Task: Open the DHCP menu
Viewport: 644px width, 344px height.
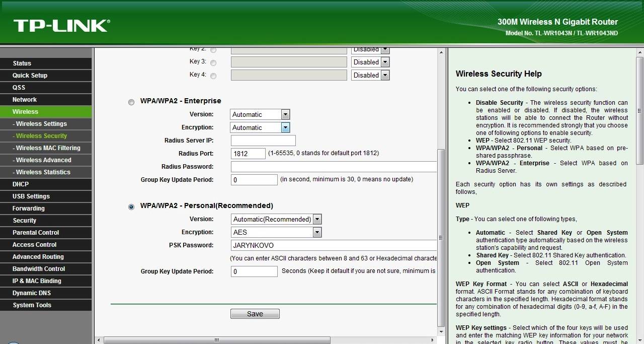Action: coord(46,184)
